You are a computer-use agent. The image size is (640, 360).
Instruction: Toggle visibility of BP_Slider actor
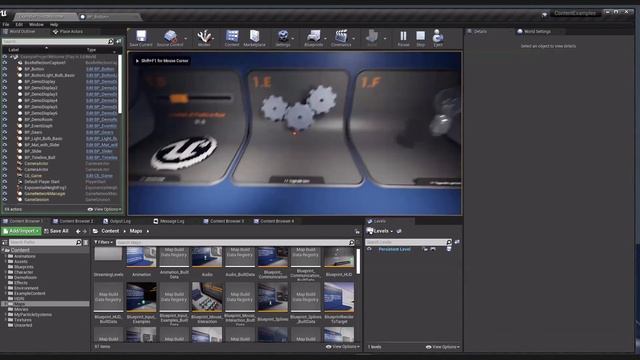tap(4, 151)
